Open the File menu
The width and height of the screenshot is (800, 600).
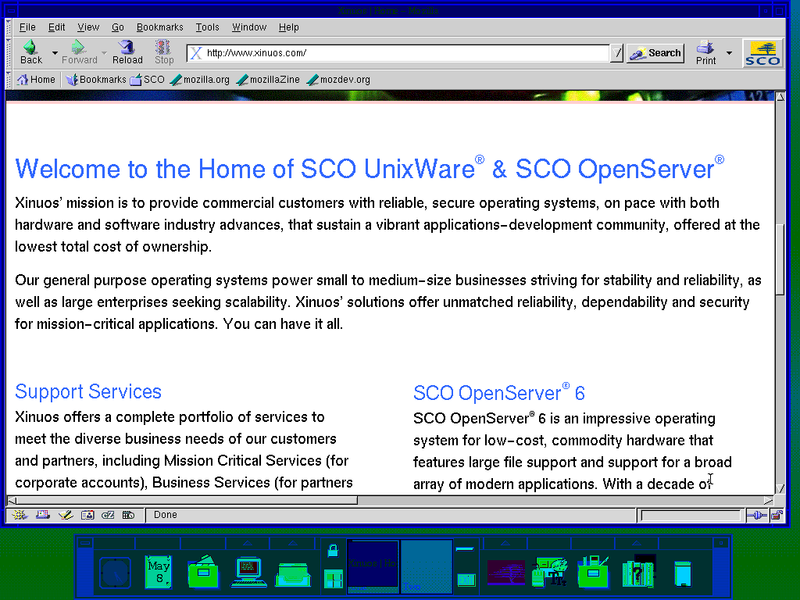click(27, 28)
